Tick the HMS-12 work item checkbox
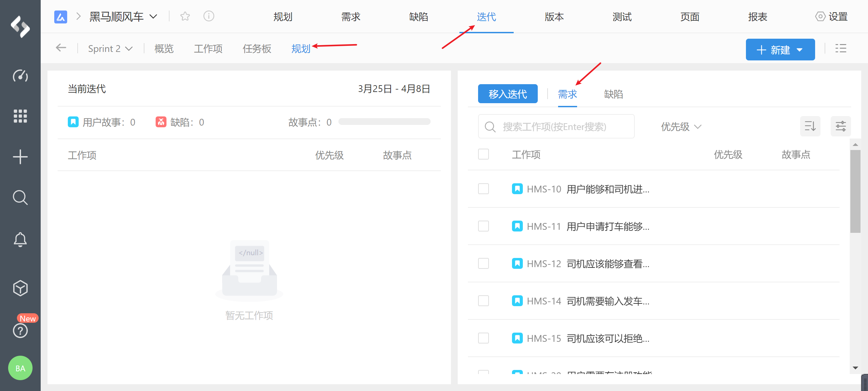 tap(484, 263)
